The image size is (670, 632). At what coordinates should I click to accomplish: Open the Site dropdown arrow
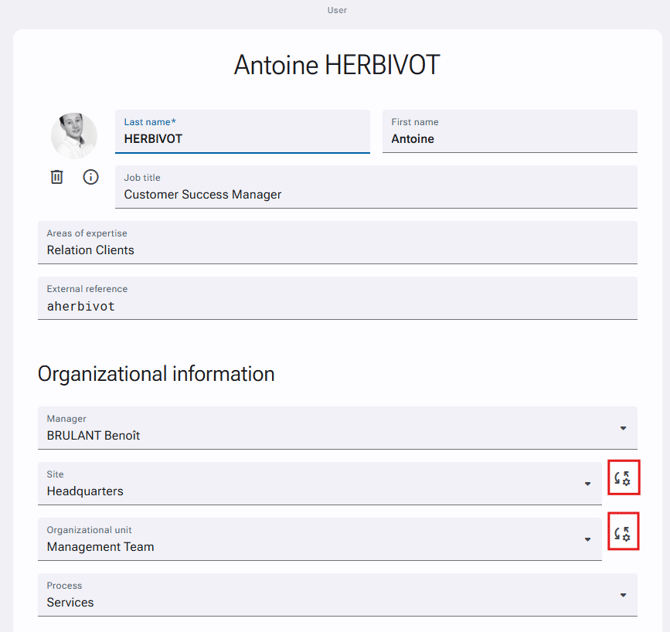point(588,484)
